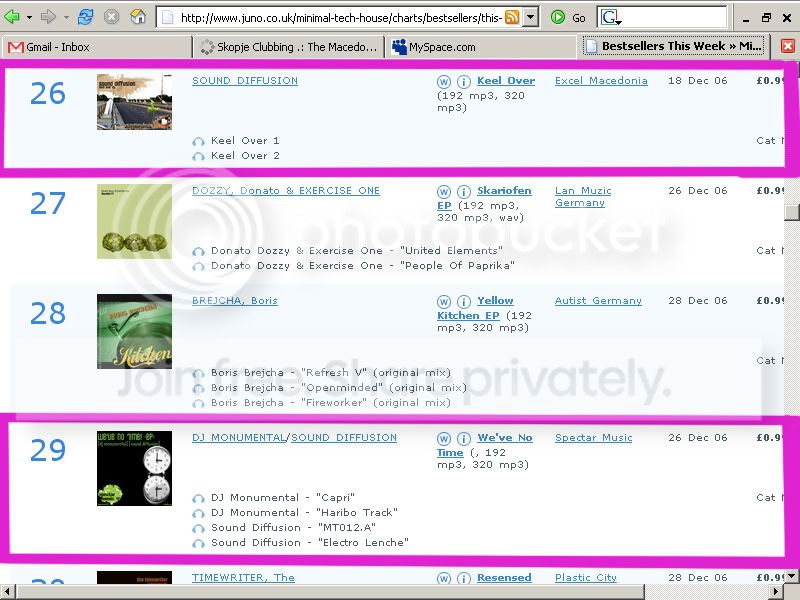Open the Google search engine selector dropdown
800x600 pixels.
pyautogui.click(x=611, y=17)
